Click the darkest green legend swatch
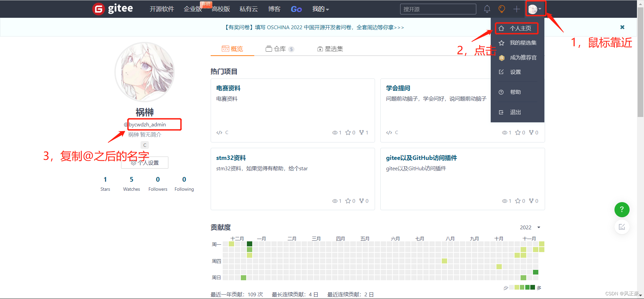 pos(533,287)
